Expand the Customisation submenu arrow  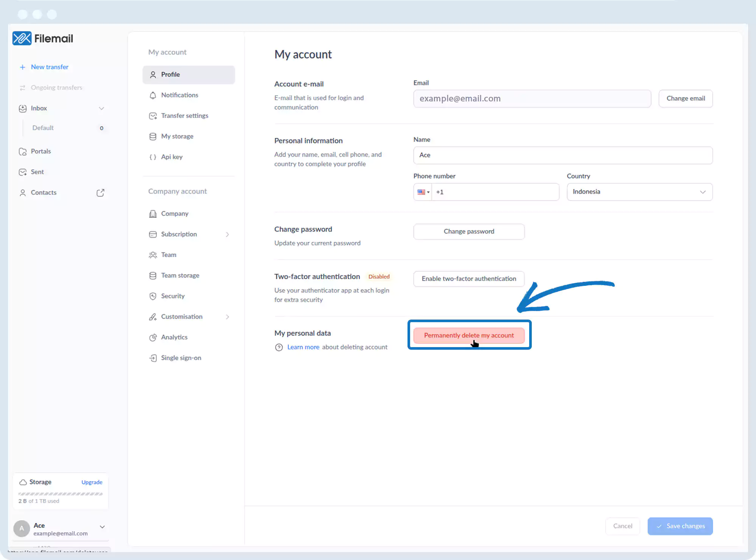227,317
